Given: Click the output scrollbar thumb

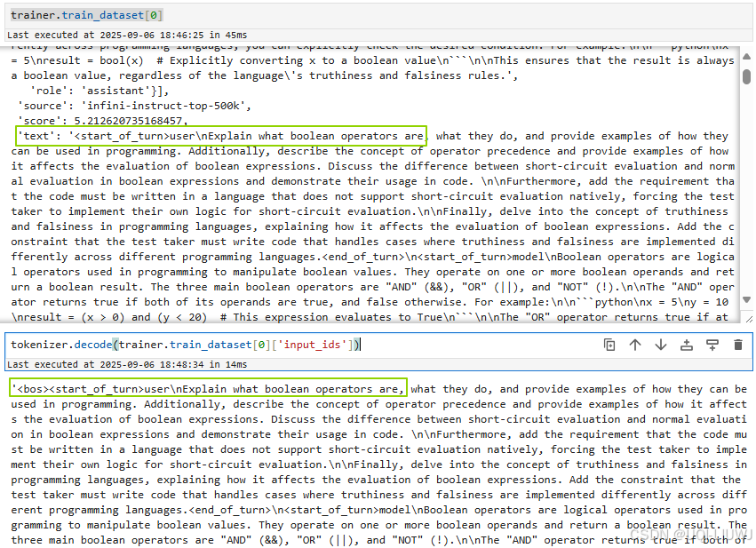Looking at the screenshot, I should (746, 76).
